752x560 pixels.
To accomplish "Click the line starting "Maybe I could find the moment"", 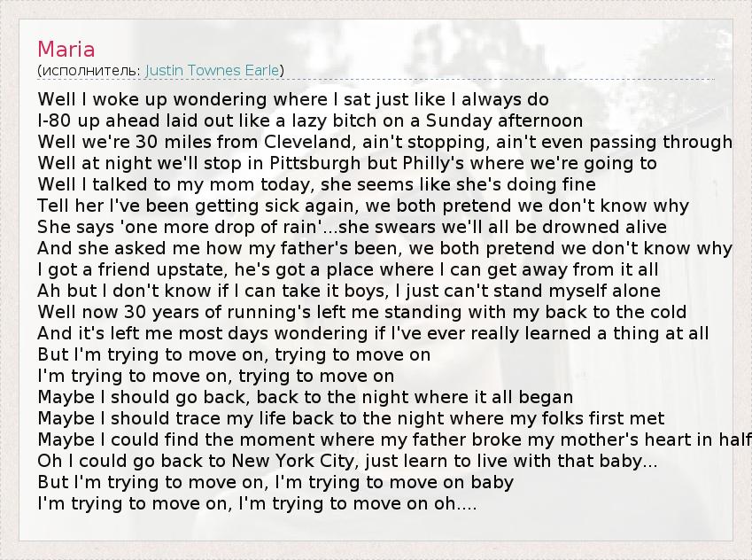I will click(x=390, y=439).
